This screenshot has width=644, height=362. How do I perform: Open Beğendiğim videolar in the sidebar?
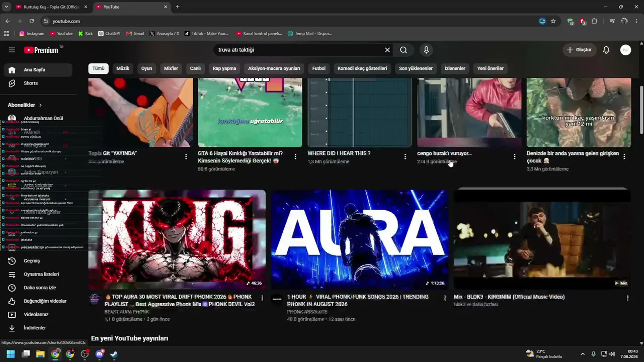(x=38, y=301)
